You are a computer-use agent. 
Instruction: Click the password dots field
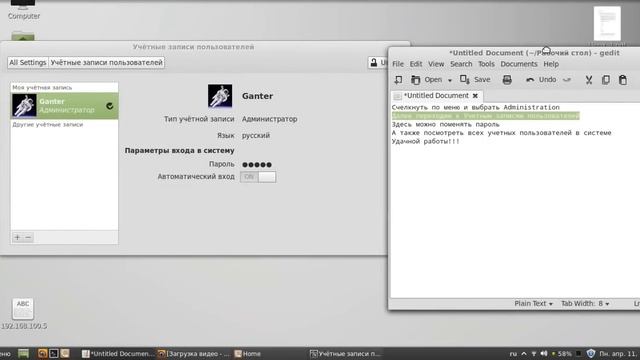click(x=257, y=164)
